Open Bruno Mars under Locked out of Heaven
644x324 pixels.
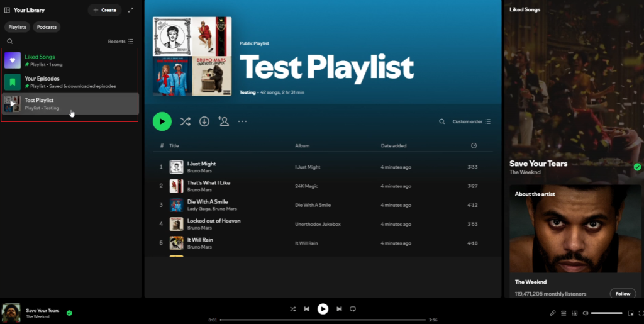tap(199, 228)
